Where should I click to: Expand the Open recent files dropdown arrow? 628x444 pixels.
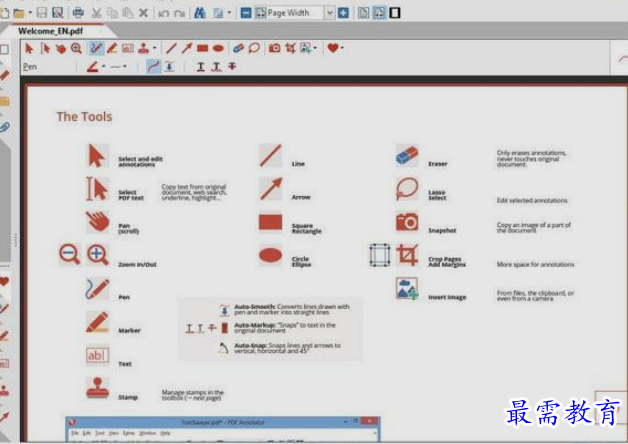(x=30, y=13)
